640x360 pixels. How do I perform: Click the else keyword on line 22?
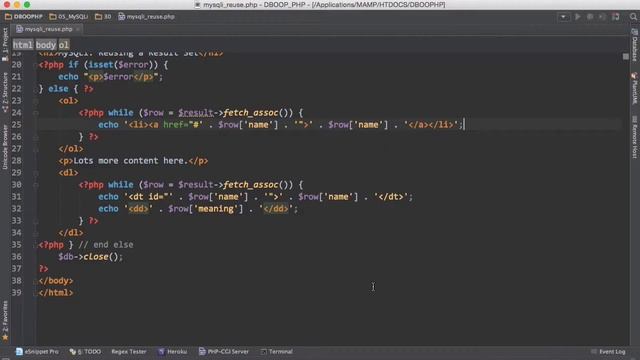click(58, 89)
